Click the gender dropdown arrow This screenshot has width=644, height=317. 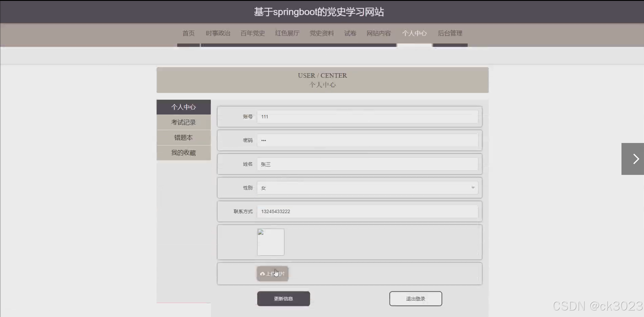coord(473,188)
